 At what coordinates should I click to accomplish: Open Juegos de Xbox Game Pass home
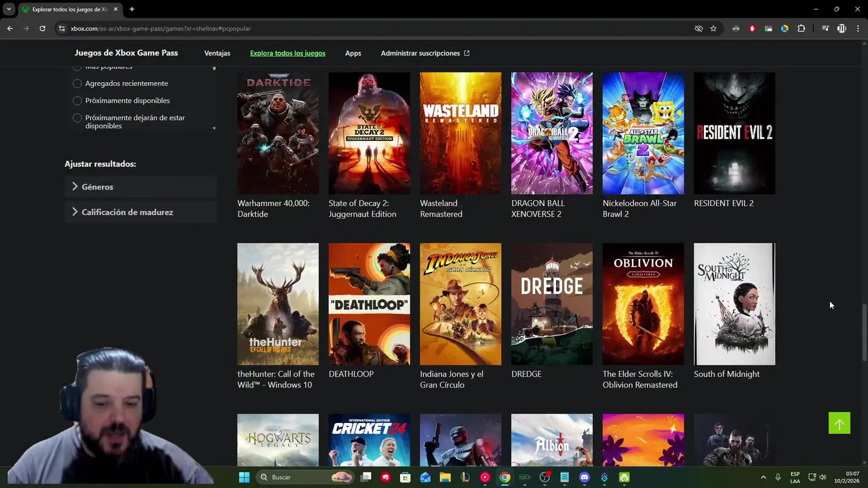pos(126,53)
